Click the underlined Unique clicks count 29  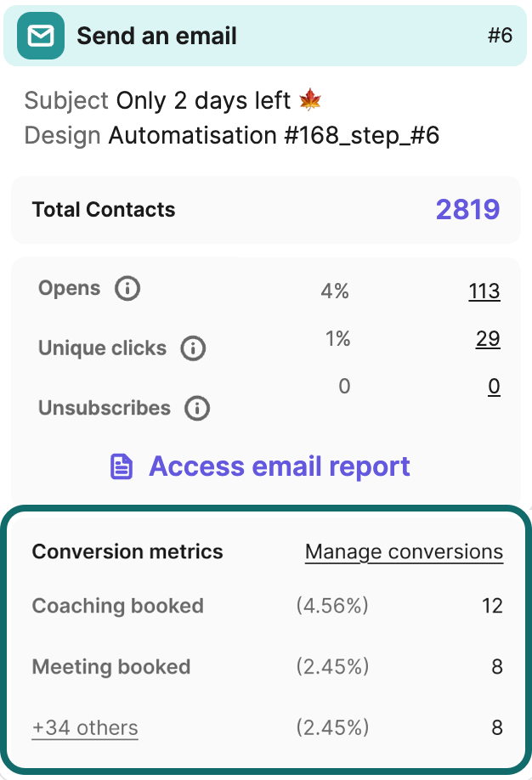pos(488,338)
